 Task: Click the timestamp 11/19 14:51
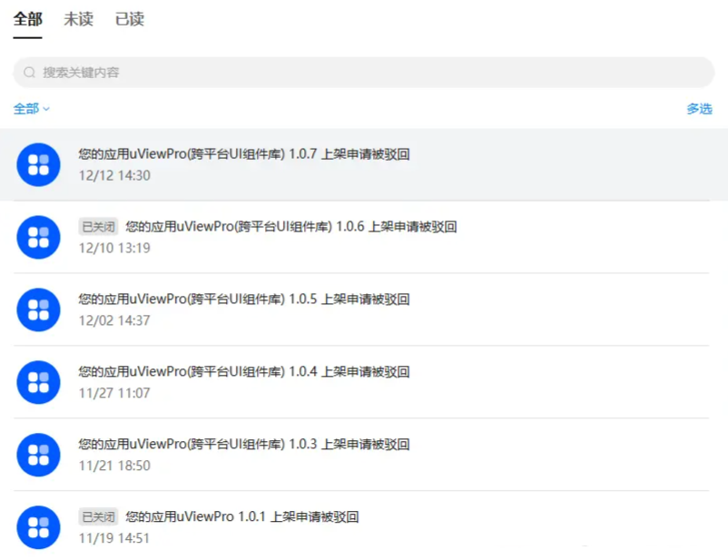coord(114,538)
